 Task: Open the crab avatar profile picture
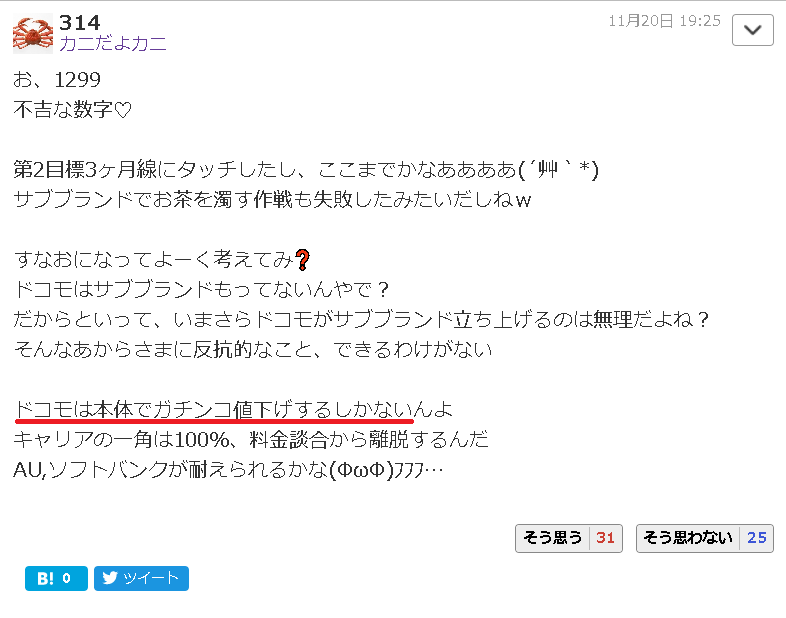[x=33, y=34]
